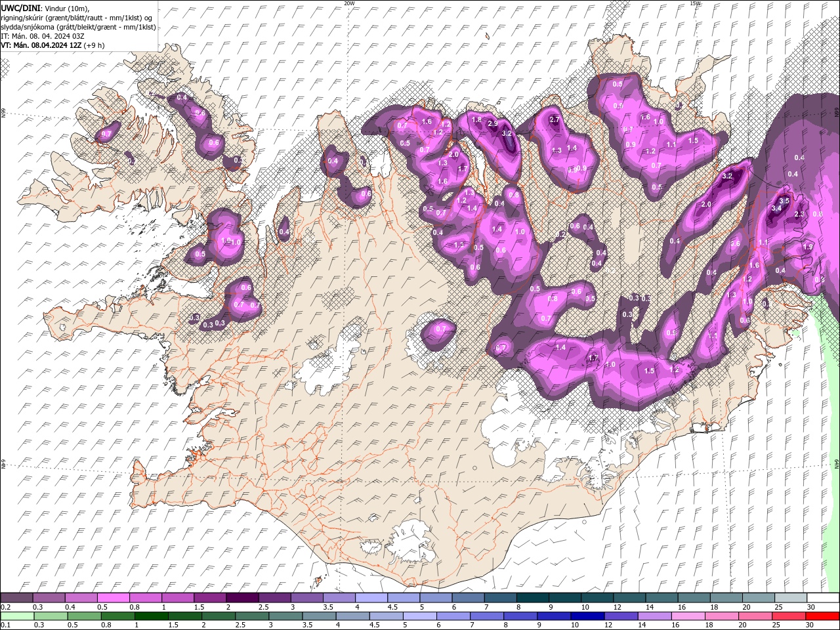Pick the light violet 14 swatch in lower legend
Screen dimensions: 840x630
click(654, 616)
